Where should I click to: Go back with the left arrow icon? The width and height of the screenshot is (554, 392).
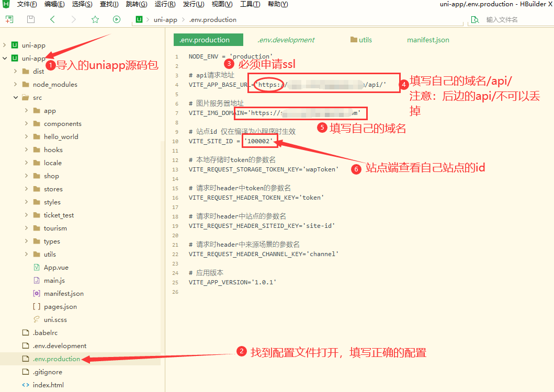(x=52, y=19)
